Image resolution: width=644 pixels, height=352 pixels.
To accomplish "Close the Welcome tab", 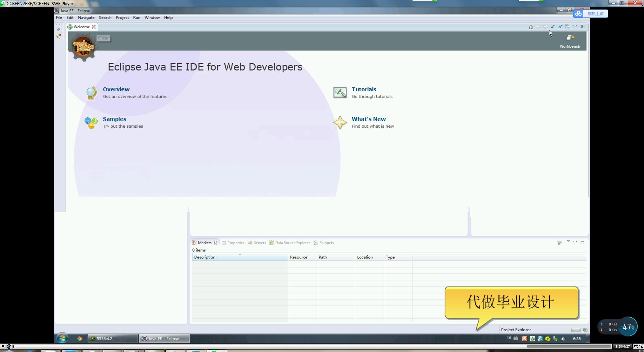I will [94, 27].
